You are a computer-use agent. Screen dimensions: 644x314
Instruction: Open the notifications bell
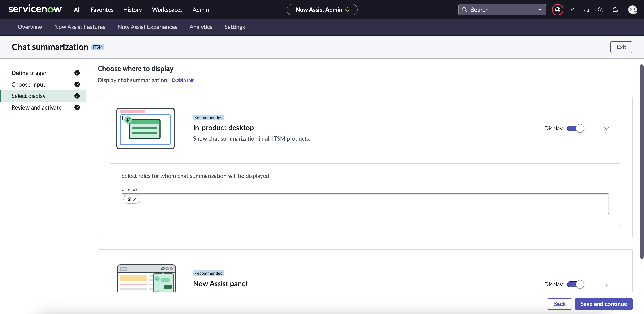[x=615, y=10]
